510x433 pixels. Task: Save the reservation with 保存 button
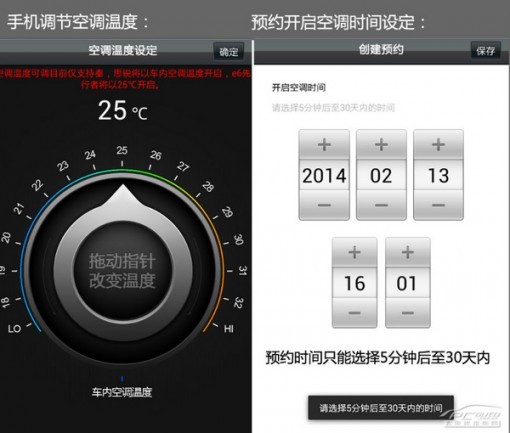pos(486,51)
